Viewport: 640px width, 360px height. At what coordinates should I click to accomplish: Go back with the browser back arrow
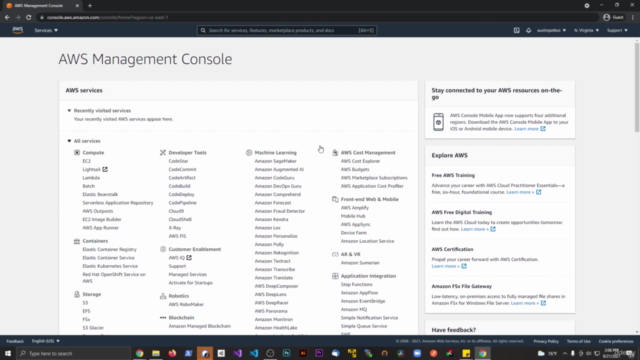coord(7,17)
